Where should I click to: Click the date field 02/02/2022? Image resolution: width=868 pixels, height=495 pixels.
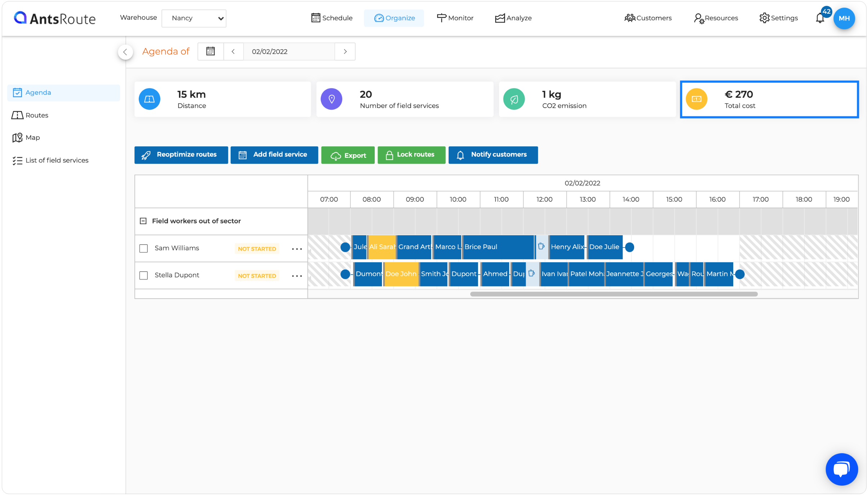coord(289,52)
